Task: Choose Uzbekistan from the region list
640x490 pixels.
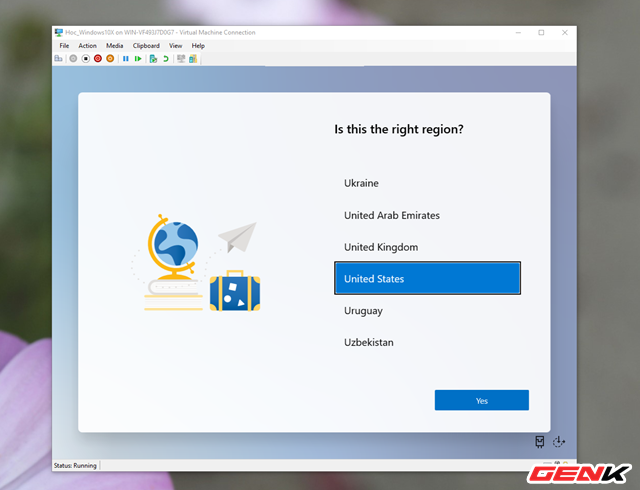Action: (427, 342)
